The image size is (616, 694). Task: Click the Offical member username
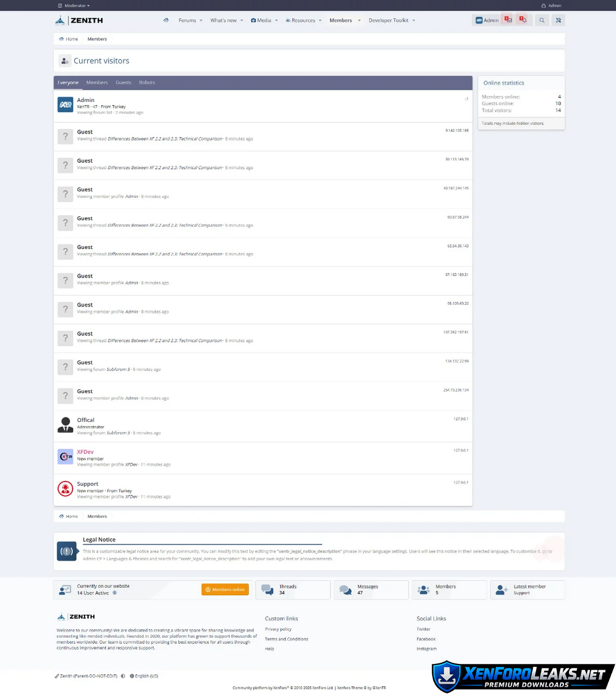(x=86, y=420)
